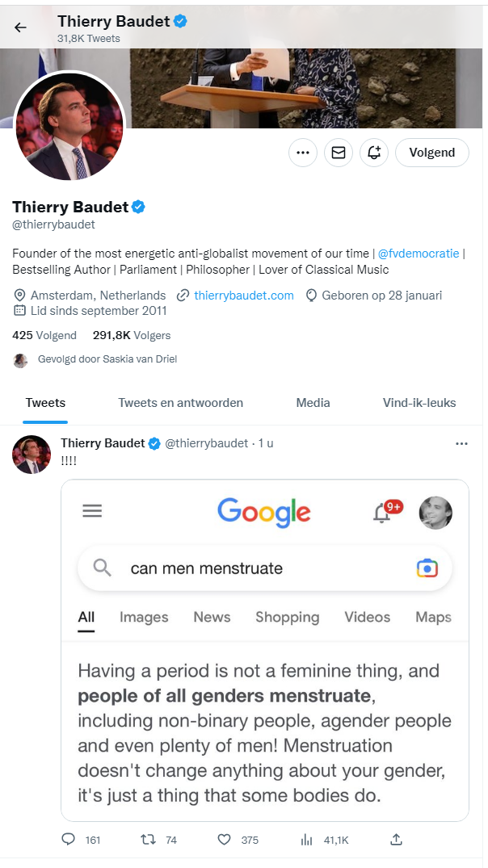Viewport: 488px width, 868px height.
Task: Open the tweet's three-dot more menu
Action: (x=461, y=443)
